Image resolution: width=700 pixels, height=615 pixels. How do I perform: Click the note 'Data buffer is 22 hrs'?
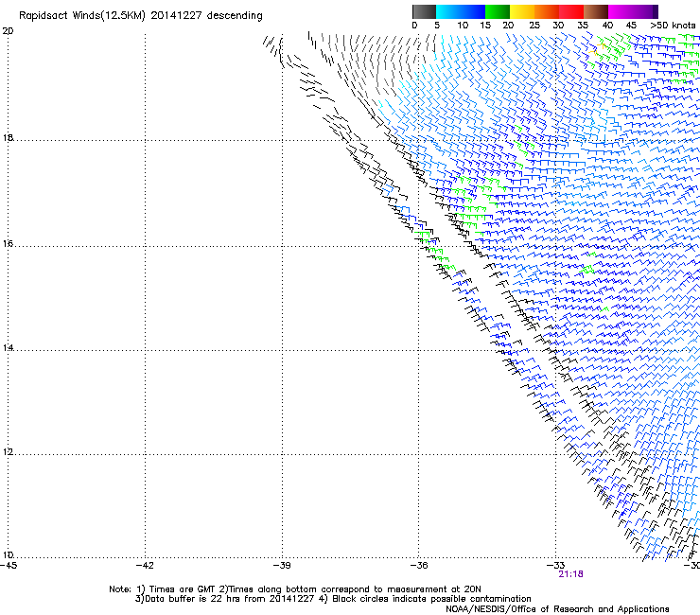193,599
